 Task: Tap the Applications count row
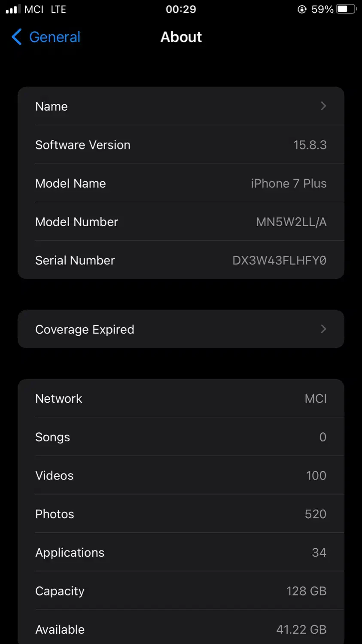tap(180, 553)
